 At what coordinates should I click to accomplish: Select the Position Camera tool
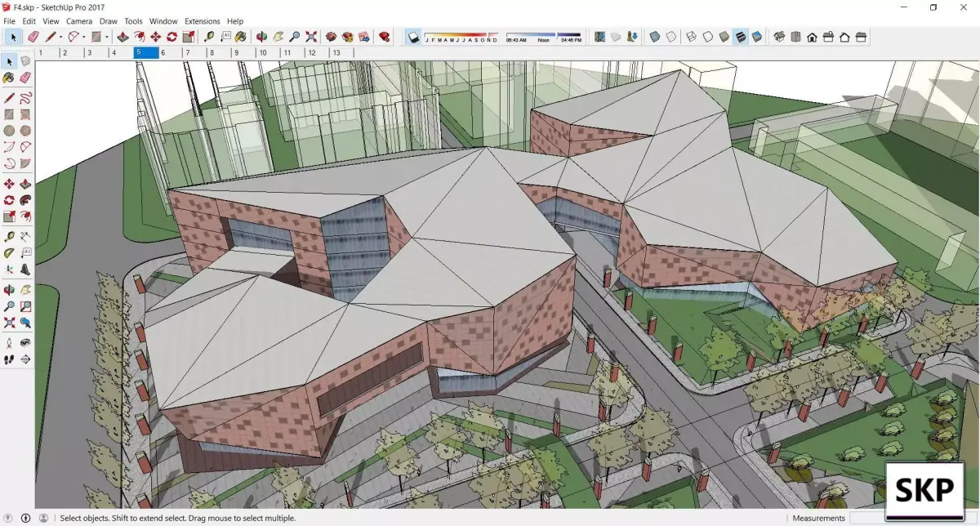(9, 342)
